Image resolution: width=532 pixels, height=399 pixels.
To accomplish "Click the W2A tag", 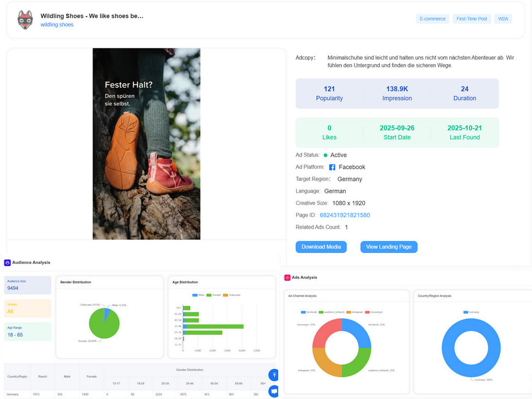I will click(x=503, y=18).
